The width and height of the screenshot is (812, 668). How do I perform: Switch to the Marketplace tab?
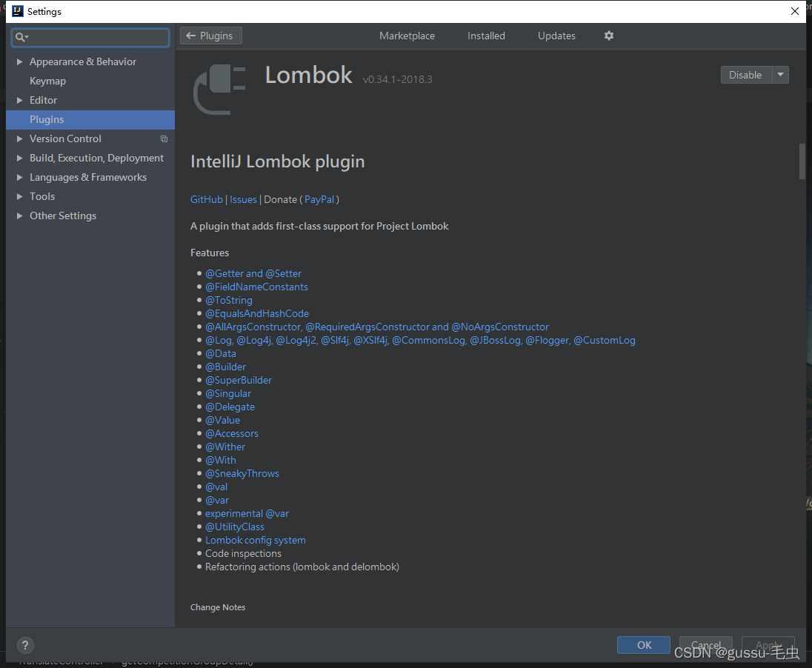(407, 36)
